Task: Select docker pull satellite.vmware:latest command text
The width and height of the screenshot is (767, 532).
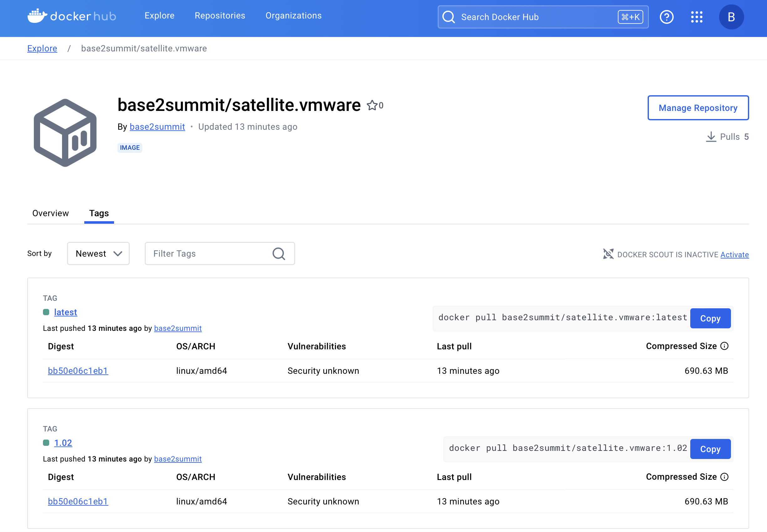Action: pos(563,317)
